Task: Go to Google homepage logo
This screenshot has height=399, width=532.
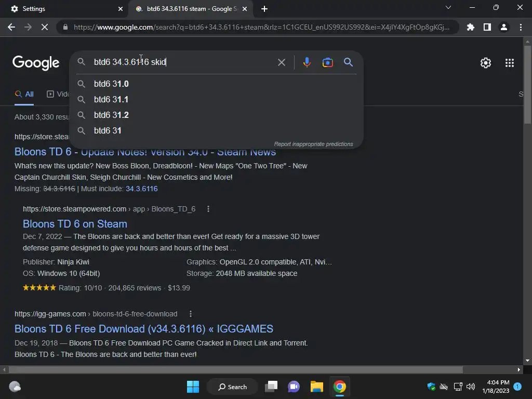Action: pyautogui.click(x=36, y=63)
